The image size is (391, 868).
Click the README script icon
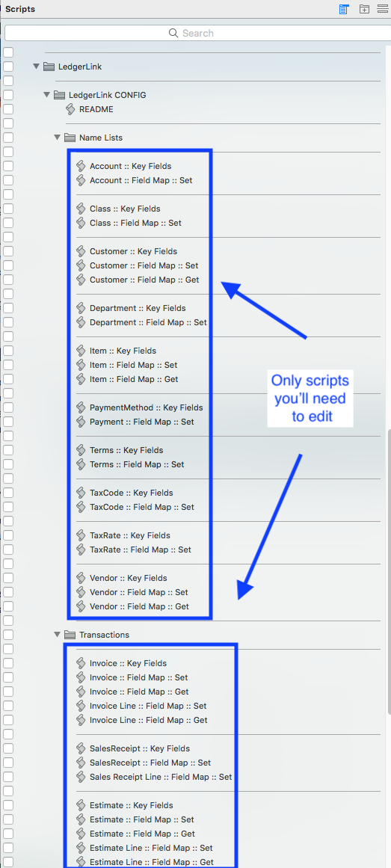pyautogui.click(x=71, y=109)
